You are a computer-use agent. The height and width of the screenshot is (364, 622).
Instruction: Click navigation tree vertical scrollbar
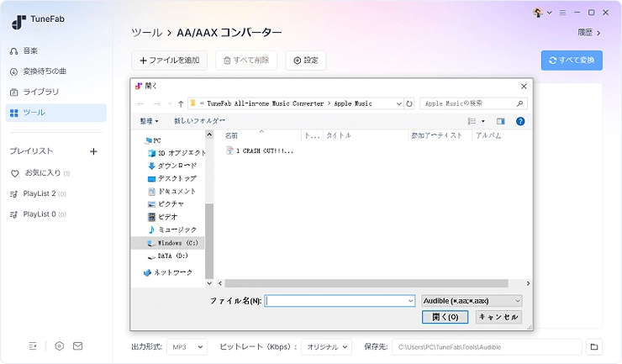209,240
